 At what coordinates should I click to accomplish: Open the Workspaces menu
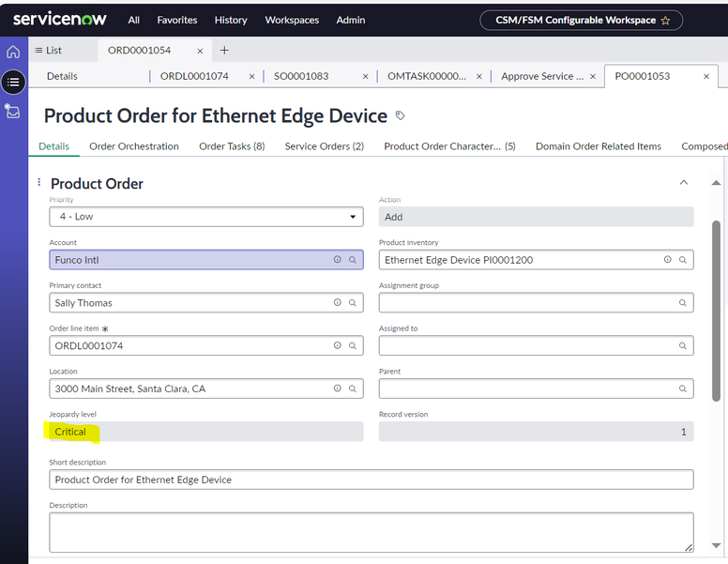tap(292, 21)
